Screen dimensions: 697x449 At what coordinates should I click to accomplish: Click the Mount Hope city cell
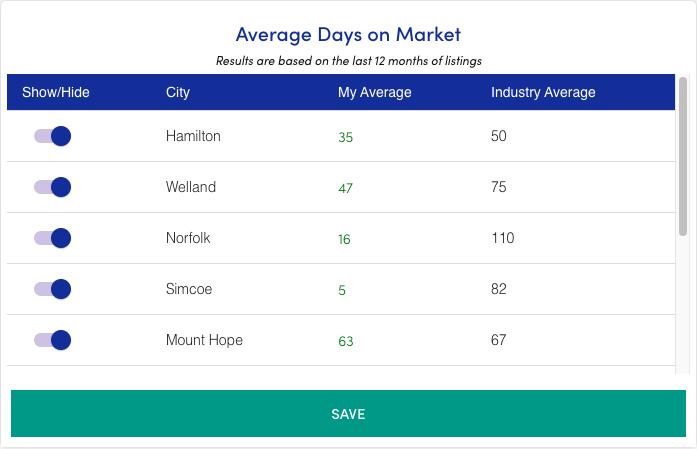204,340
